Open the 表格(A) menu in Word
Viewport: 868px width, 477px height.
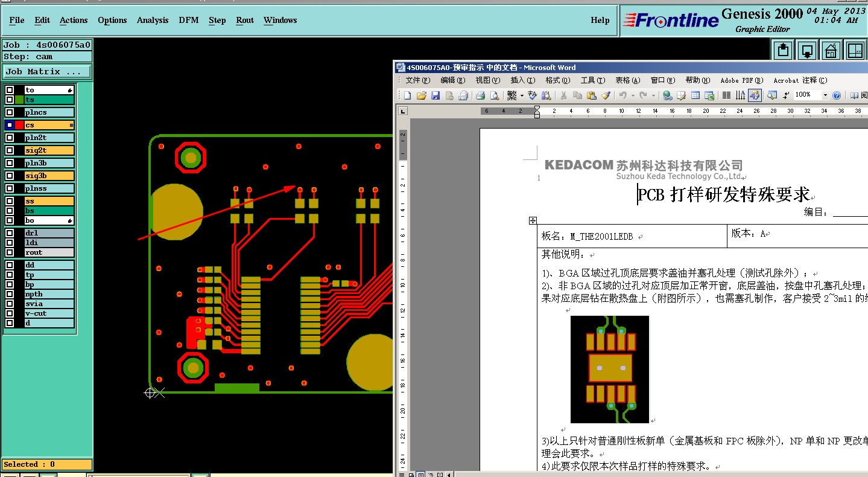pos(627,80)
